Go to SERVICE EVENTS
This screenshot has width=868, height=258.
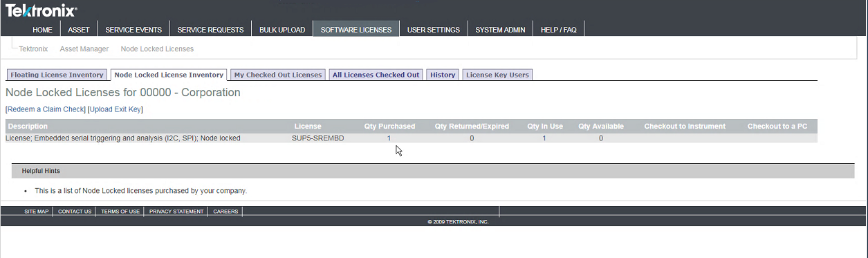[x=133, y=30]
